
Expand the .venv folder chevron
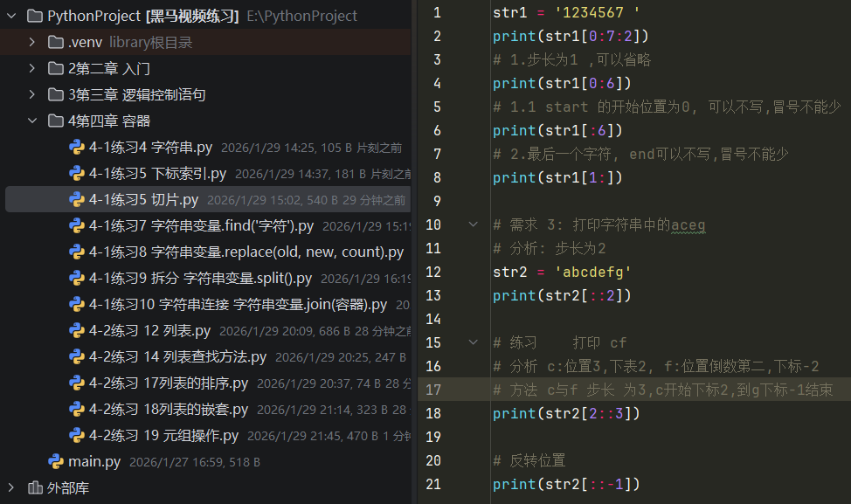click(32, 41)
